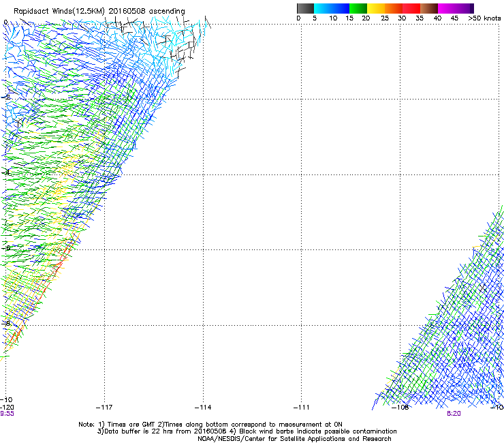Screen dimensions: 504x443
Task: Click the blue 10-15 knots legend swatch
Action: pos(341,8)
